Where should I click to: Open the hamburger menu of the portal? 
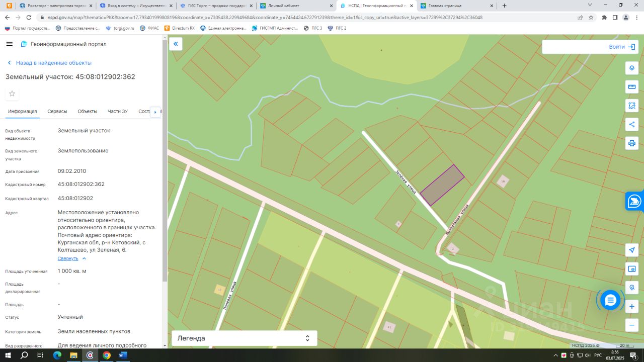[x=9, y=44]
